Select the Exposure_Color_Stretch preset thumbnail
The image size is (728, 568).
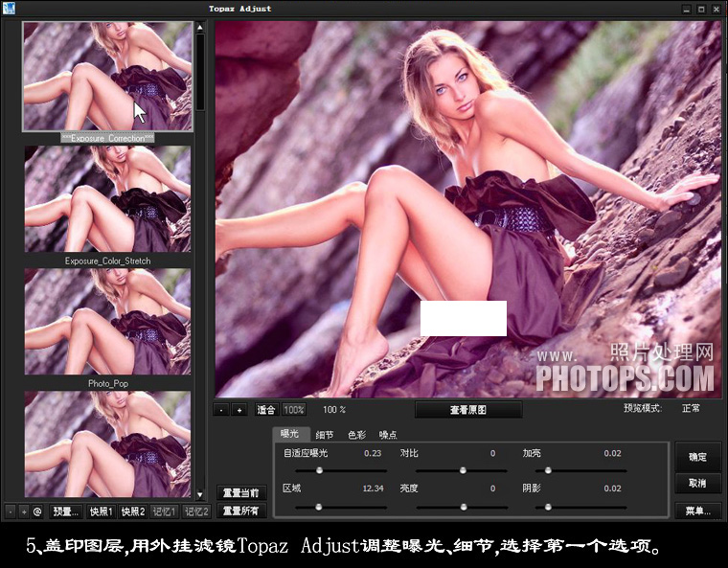107,199
